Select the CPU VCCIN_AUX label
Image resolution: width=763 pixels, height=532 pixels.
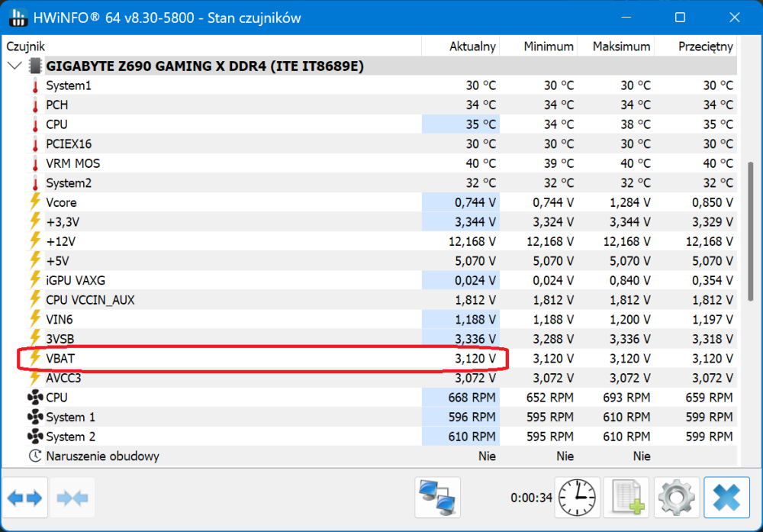[91, 300]
